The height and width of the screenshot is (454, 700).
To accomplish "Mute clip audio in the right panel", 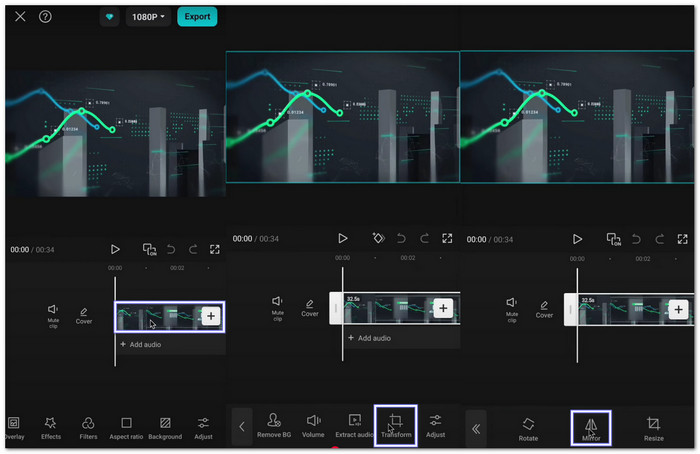I will click(512, 309).
